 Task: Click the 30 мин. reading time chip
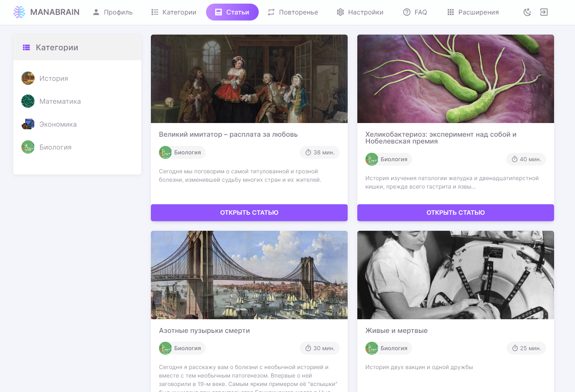320,348
